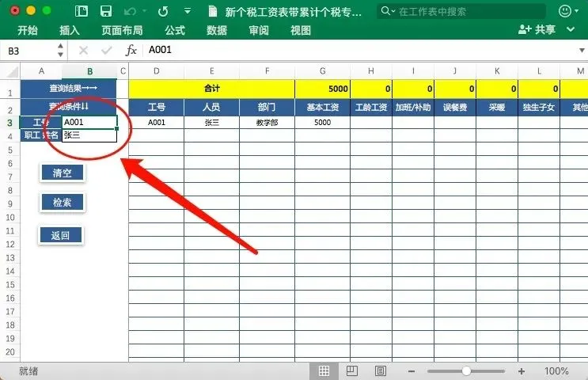588x380 pixels.
Task: Redo the last action
Action: click(163, 11)
